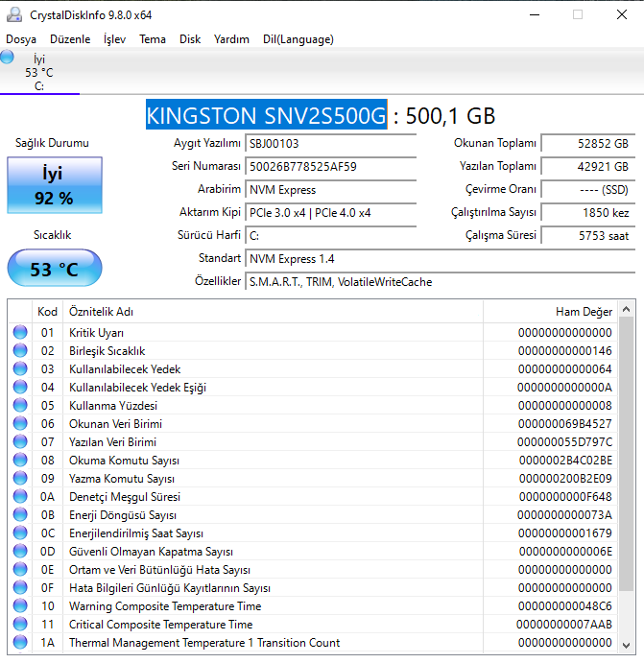Select the C: drive tab status icon
This screenshot has width=644, height=663.
[x=7, y=57]
